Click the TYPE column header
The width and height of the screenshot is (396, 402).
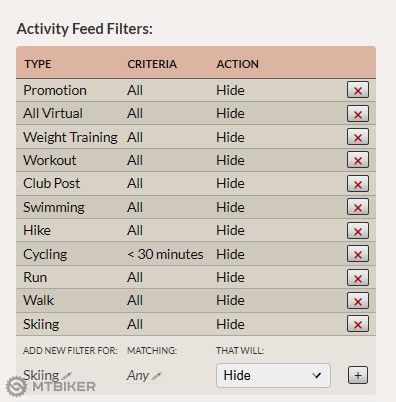coord(38,64)
